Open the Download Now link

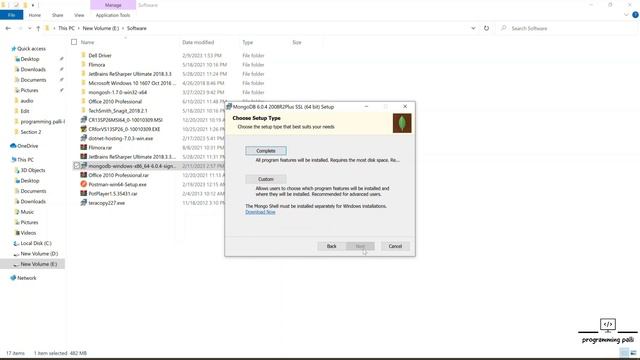point(260,212)
